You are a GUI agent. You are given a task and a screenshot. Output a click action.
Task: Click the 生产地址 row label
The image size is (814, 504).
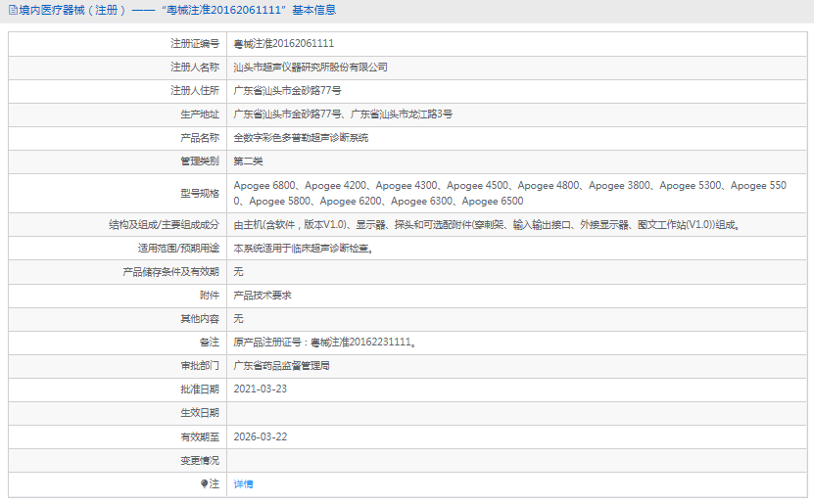[200, 115]
